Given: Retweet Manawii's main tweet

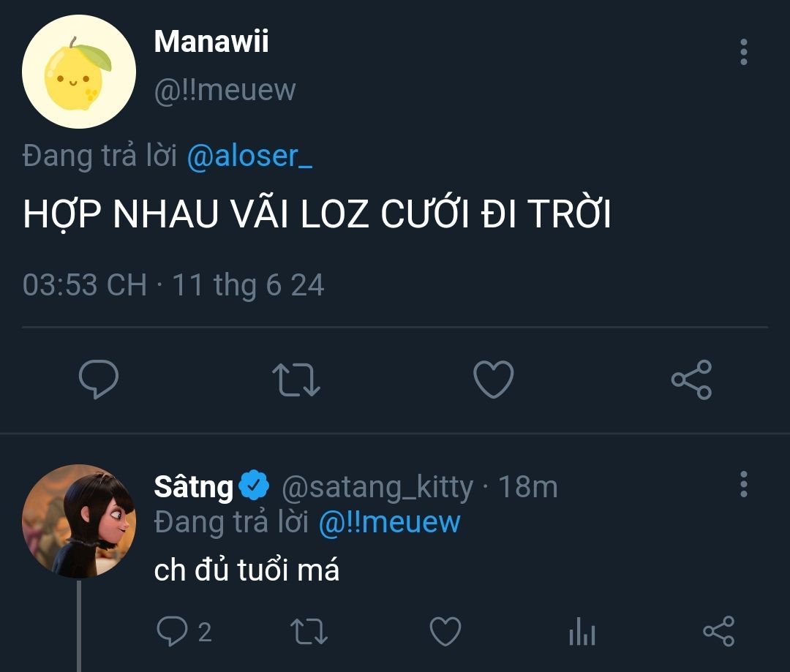Looking at the screenshot, I should point(296,380).
